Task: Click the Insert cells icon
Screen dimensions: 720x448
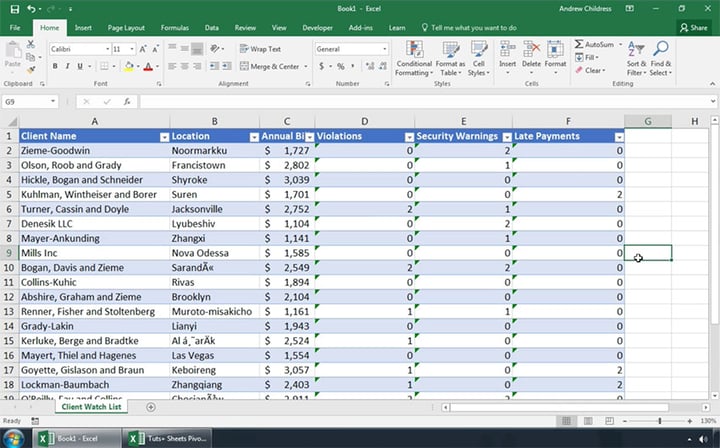Action: click(507, 50)
